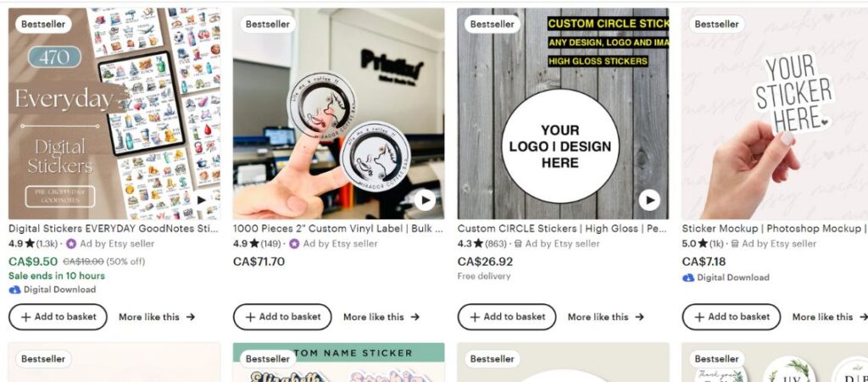Image resolution: width=868 pixels, height=382 pixels.
Task: Open the Your Sticker Here mockup thumbnail
Action: [775, 113]
